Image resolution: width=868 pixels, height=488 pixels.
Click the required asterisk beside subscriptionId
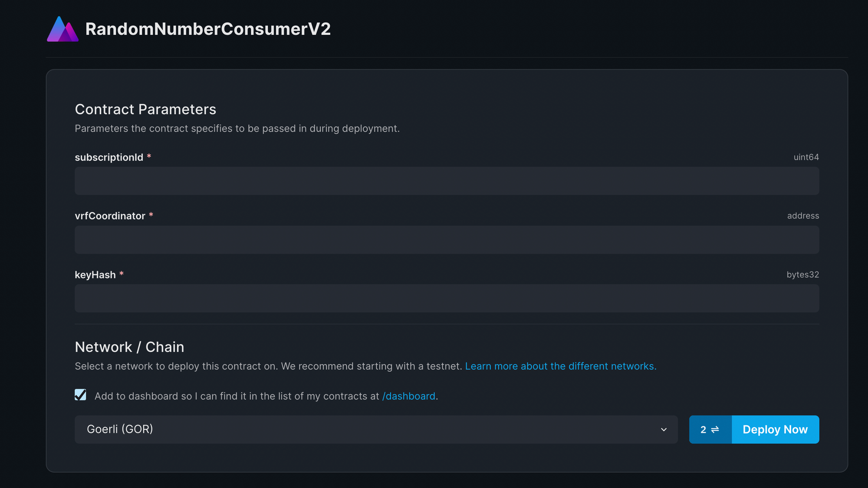[x=149, y=157]
